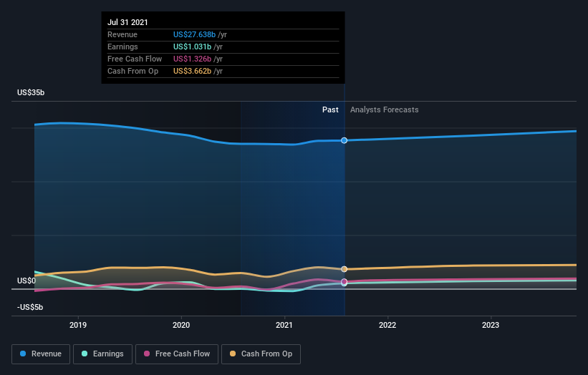
Task: Toggle the Revenue series legend button
Action: click(41, 354)
